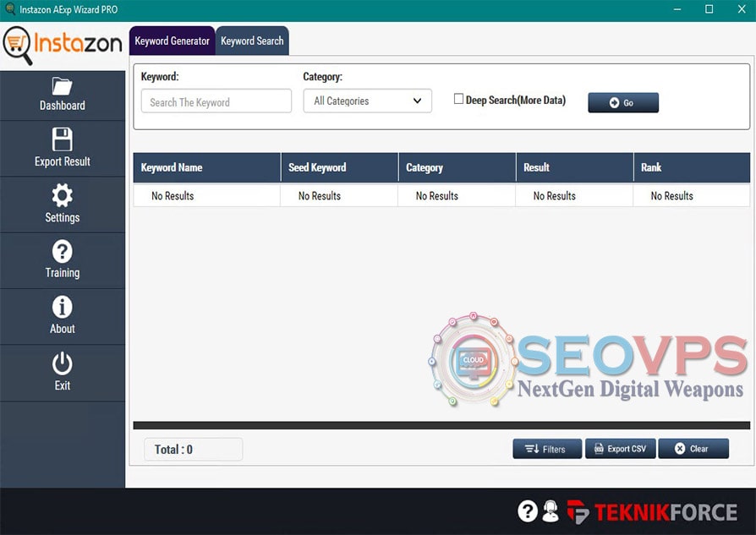Sort by the Result column header
The height and width of the screenshot is (535, 756).
pyautogui.click(x=575, y=167)
